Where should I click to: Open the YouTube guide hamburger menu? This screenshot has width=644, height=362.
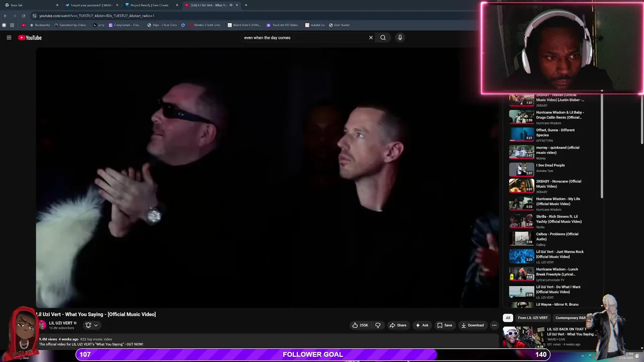point(9,38)
